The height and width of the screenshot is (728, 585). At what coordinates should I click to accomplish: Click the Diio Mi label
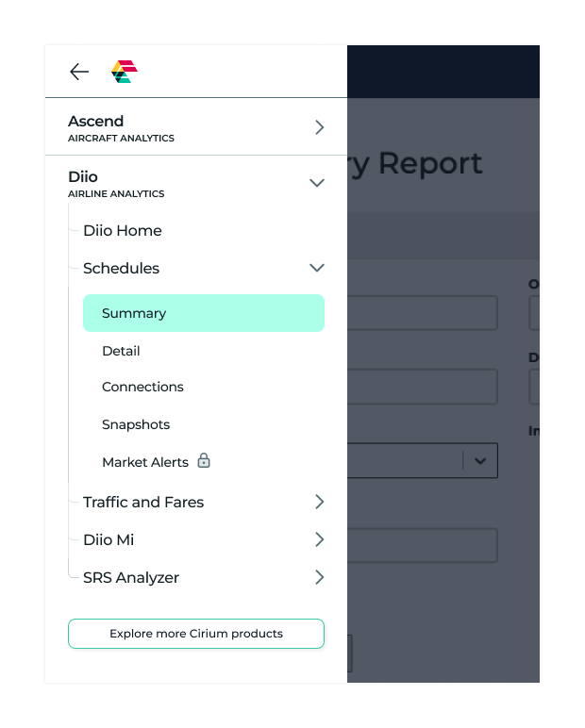(x=109, y=539)
